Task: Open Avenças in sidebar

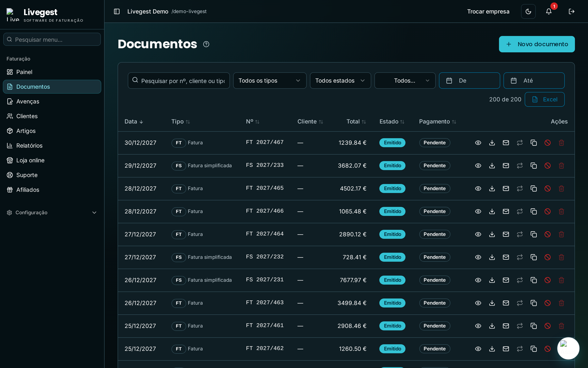Action: (x=52, y=101)
